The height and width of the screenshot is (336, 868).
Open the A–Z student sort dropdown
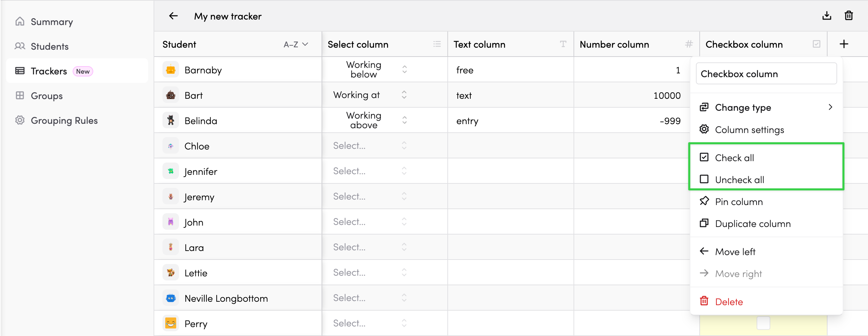296,45
